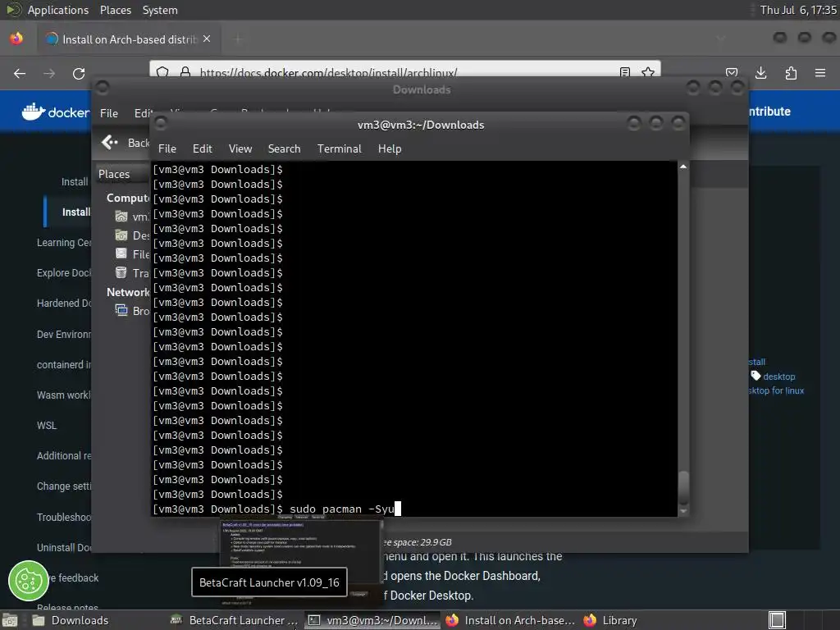
Task: Open Change settings link in docs sidebar
Action: [x=64, y=486]
